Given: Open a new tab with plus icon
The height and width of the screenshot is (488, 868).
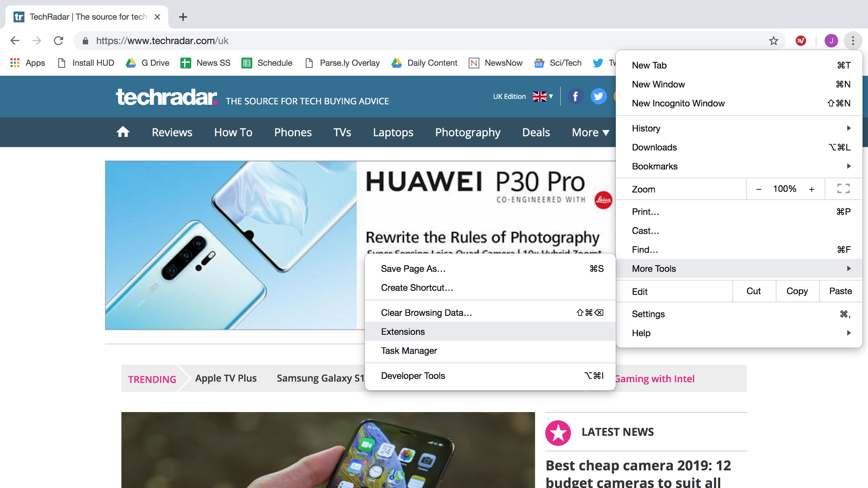Looking at the screenshot, I should [x=183, y=17].
